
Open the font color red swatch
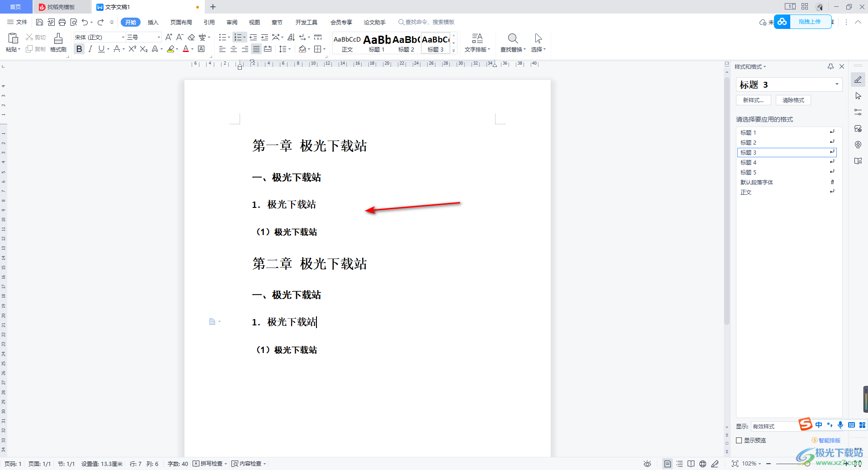186,49
